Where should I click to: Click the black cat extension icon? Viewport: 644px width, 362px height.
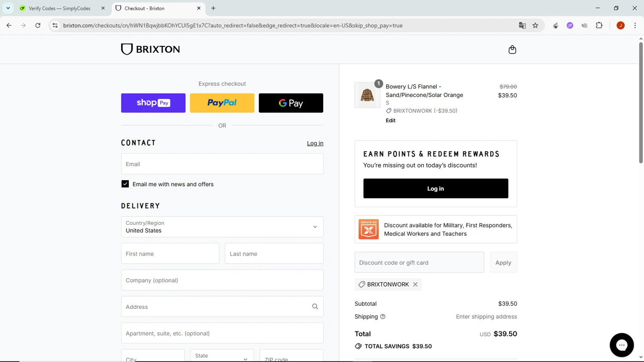click(x=556, y=25)
